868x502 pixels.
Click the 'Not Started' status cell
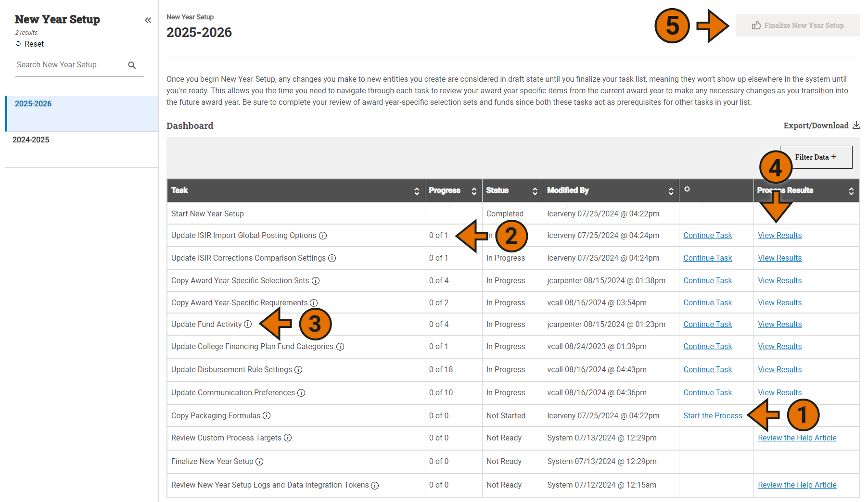(512, 416)
